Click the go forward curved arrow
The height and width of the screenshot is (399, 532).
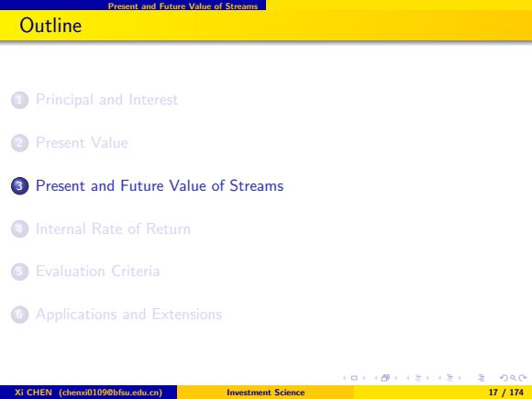(523, 378)
